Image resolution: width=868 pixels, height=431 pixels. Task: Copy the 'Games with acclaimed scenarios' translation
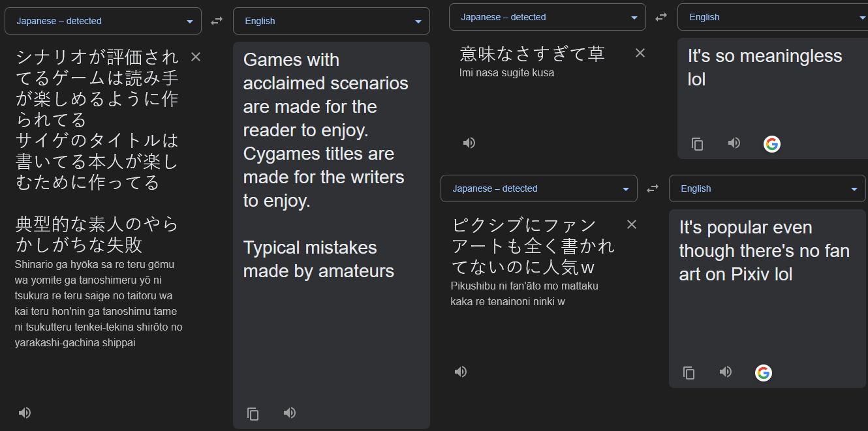[x=253, y=413]
